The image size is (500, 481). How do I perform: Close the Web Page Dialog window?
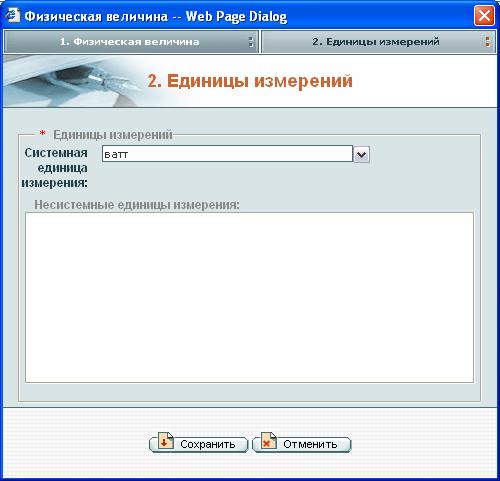click(x=484, y=16)
